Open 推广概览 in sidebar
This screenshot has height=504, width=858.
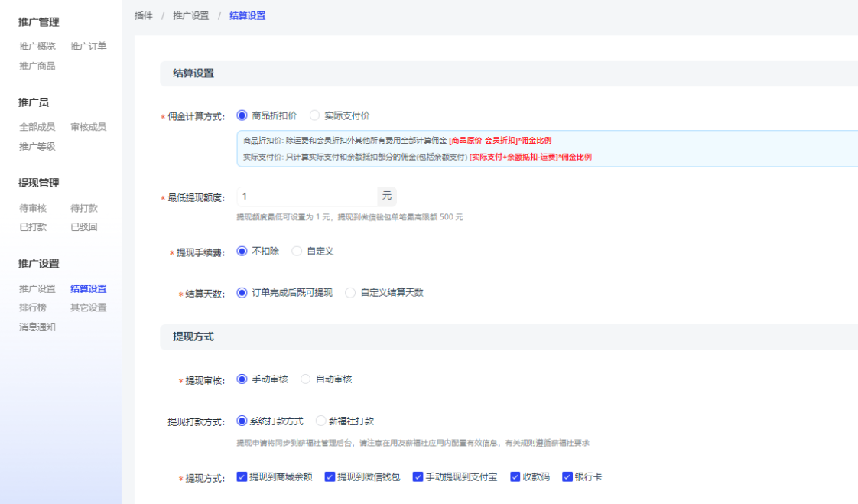point(37,47)
